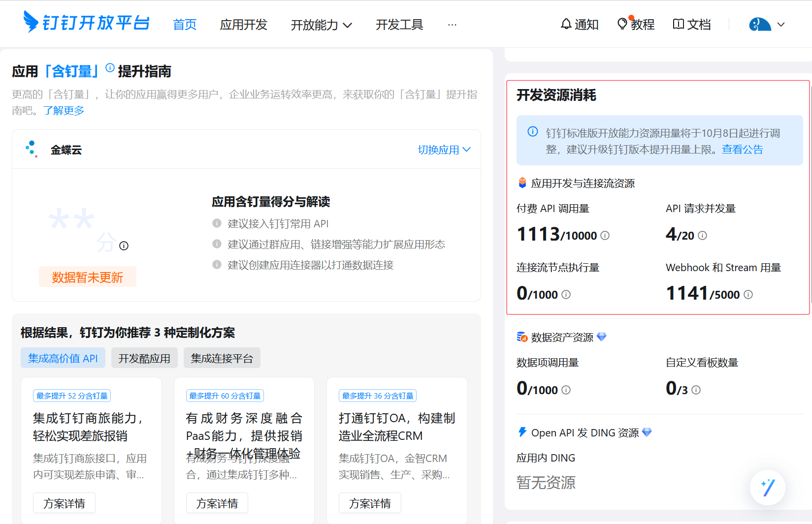
Task: Click the 自定义看板数量 label
Action: point(702,363)
